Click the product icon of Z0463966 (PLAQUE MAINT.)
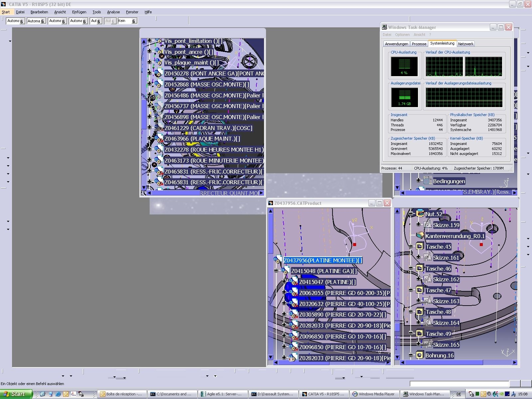This screenshot has width=532, height=399. 159,138
